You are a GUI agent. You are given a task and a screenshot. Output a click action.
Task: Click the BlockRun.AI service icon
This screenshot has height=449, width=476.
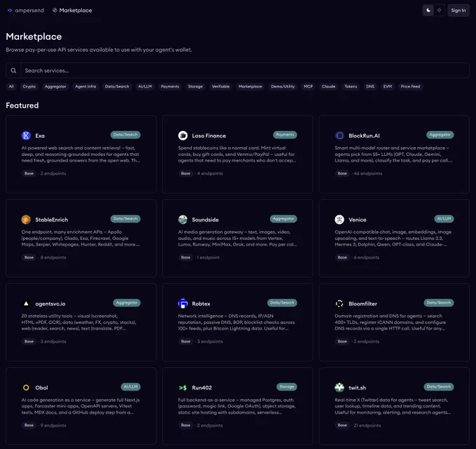click(339, 135)
